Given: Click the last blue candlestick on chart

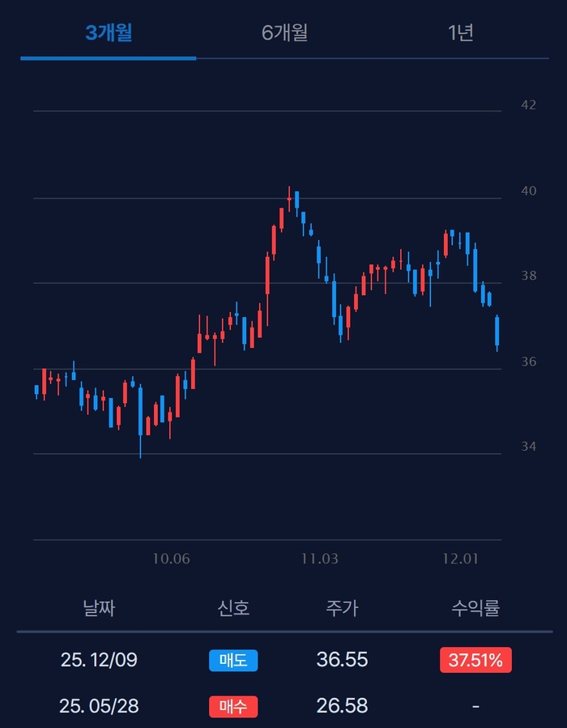Looking at the screenshot, I should point(497,332).
